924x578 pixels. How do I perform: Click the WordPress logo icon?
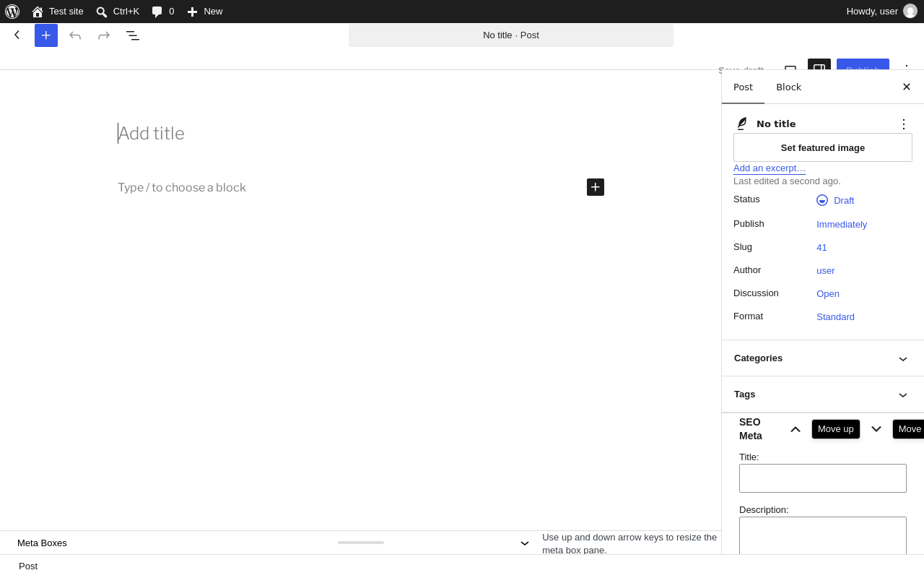coord(12,12)
